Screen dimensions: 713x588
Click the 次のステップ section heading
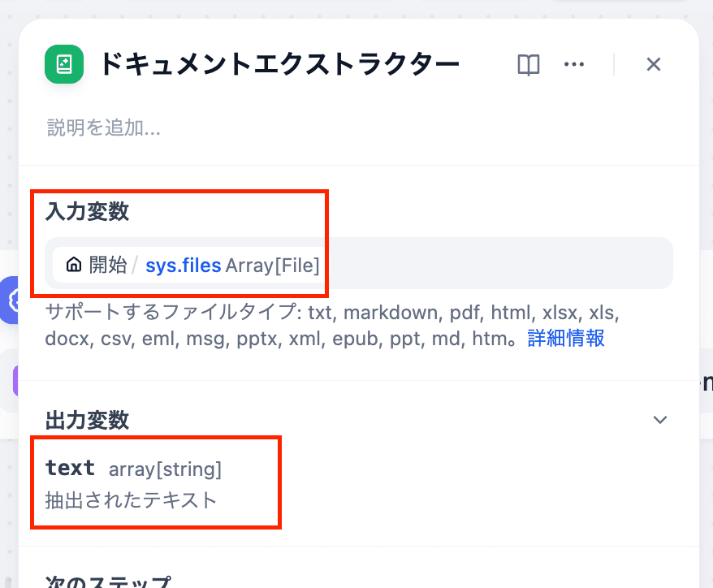point(109,582)
